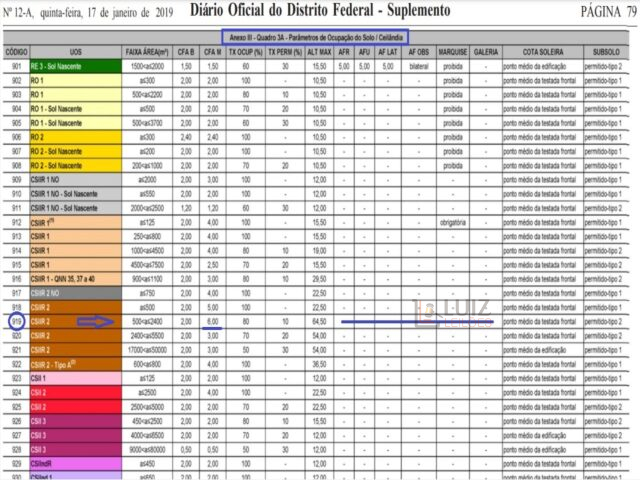Screen dimensions: 640x480
Task: Click 'proibida' marquise cell in row 907
Action: click(453, 151)
